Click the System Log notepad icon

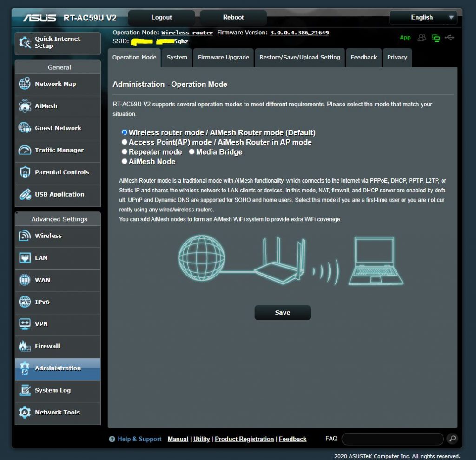tap(25, 390)
